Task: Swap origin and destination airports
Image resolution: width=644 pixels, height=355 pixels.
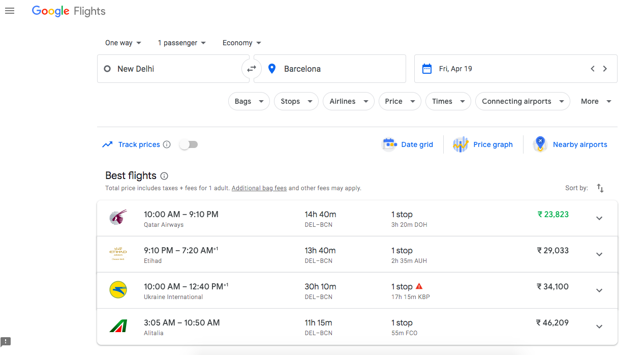Action: click(x=252, y=69)
